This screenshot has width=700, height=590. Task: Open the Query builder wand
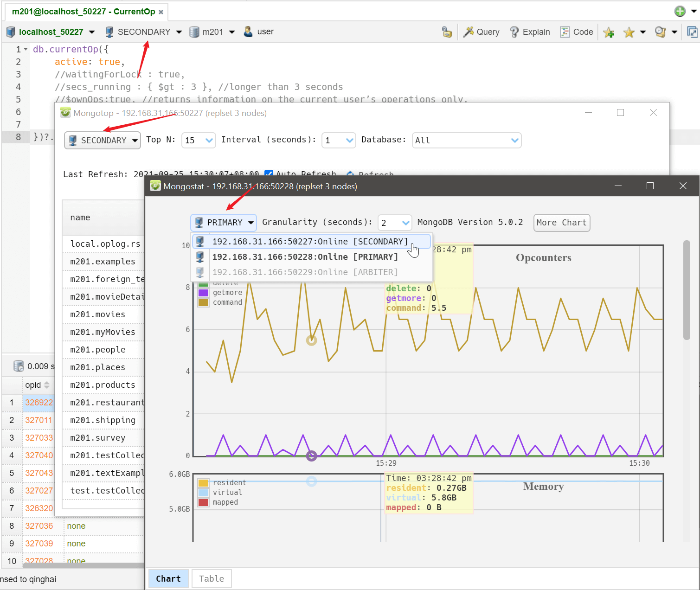tap(481, 32)
